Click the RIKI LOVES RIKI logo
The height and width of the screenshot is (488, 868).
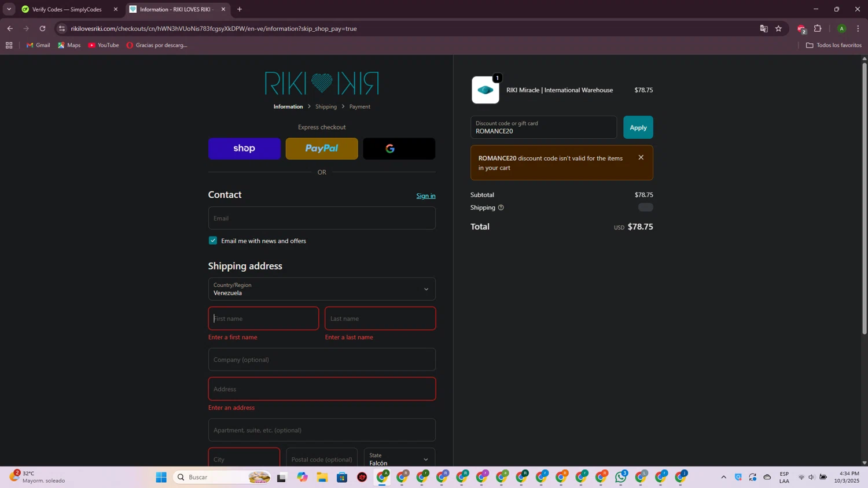(322, 83)
